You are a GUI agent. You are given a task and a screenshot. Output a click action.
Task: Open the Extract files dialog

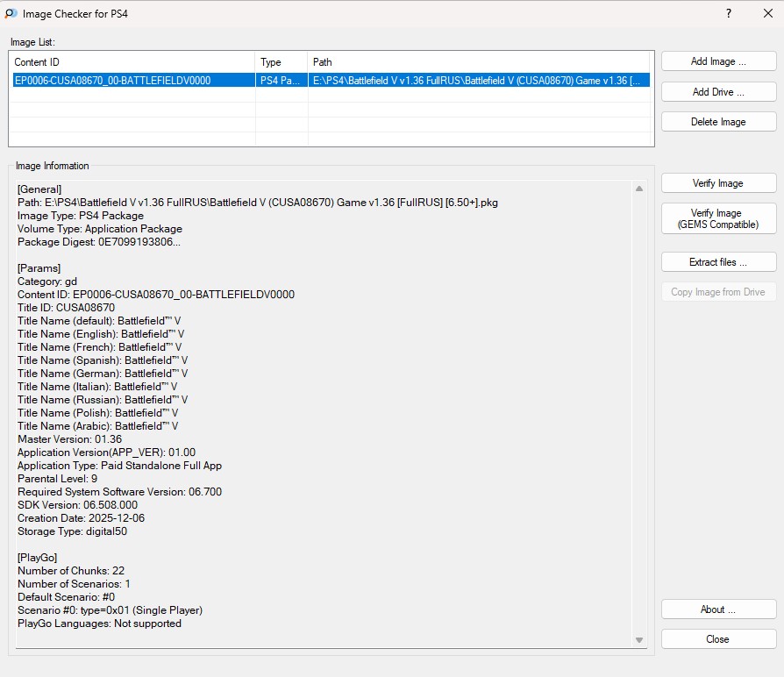click(718, 262)
